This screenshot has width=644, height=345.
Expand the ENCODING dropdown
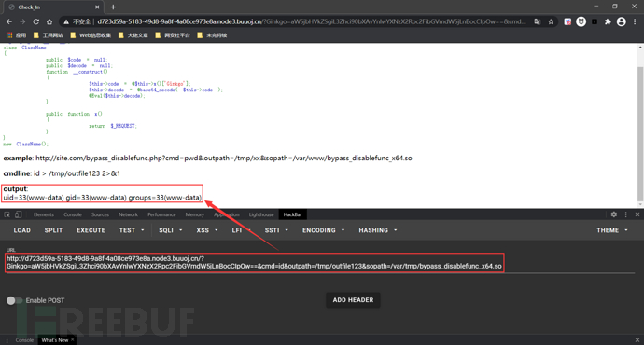click(x=323, y=230)
